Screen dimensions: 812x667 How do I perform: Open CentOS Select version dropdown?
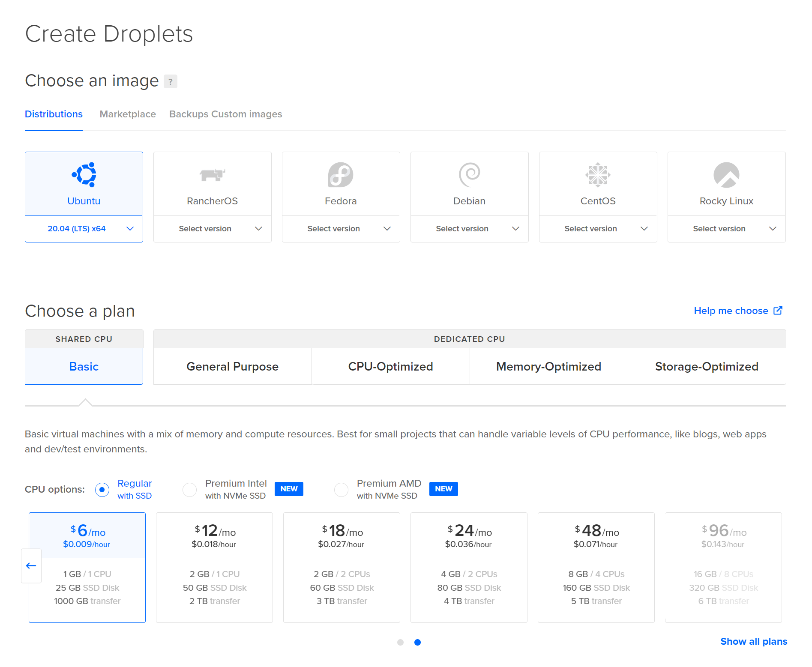tap(598, 229)
